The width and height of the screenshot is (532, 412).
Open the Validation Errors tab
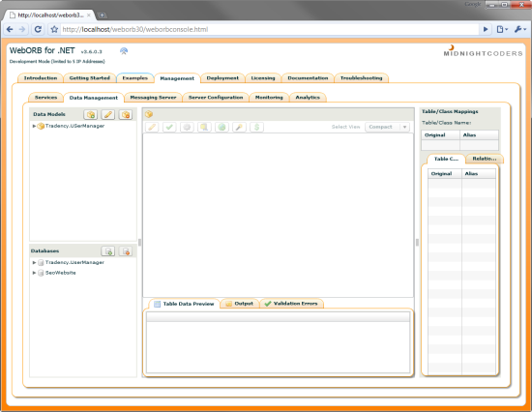point(292,304)
